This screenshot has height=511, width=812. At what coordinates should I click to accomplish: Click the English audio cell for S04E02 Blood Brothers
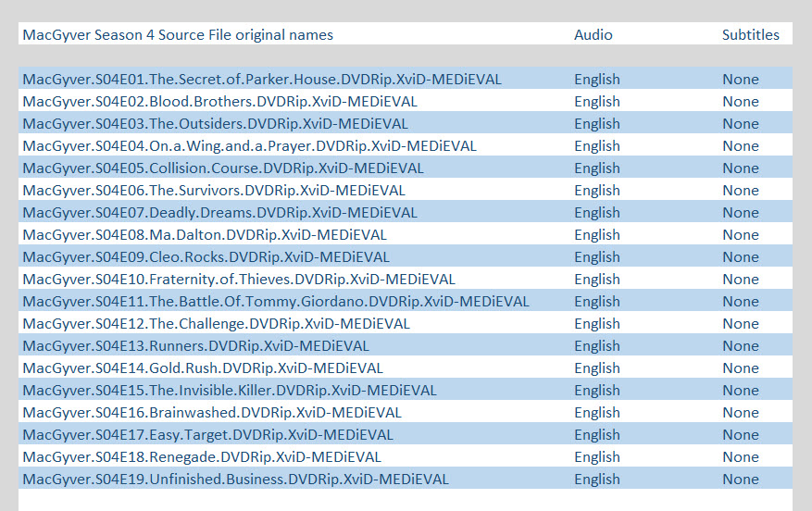(597, 102)
